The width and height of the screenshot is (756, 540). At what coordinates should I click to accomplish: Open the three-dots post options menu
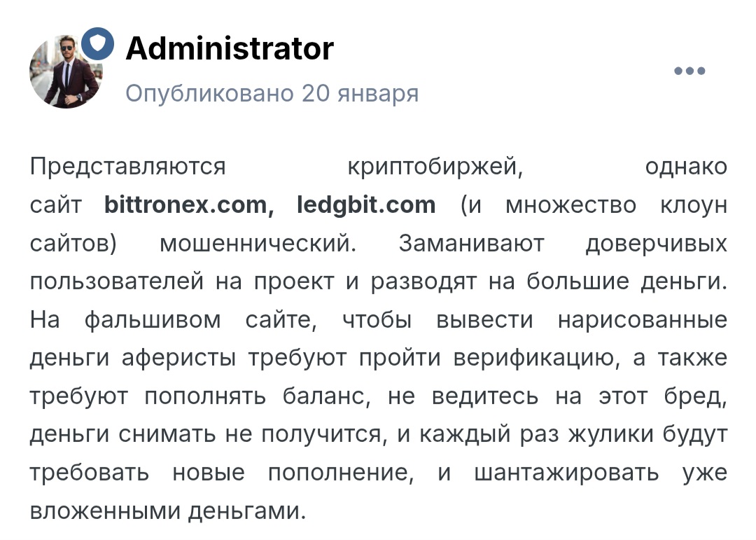click(x=689, y=71)
